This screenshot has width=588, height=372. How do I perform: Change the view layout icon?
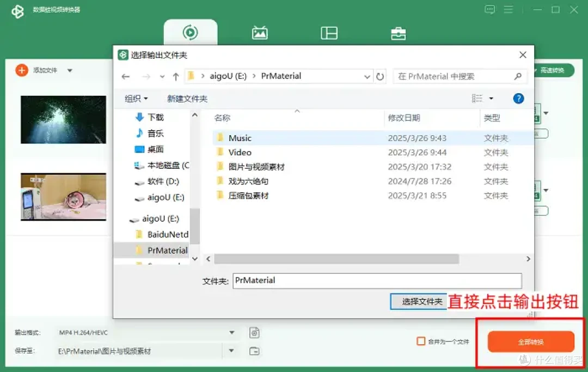(x=477, y=98)
